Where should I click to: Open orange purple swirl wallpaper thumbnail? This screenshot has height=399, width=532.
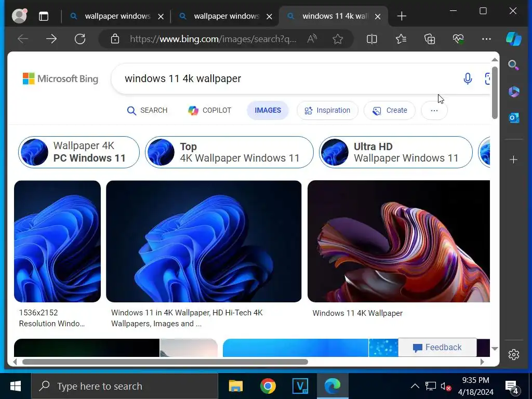click(x=398, y=241)
